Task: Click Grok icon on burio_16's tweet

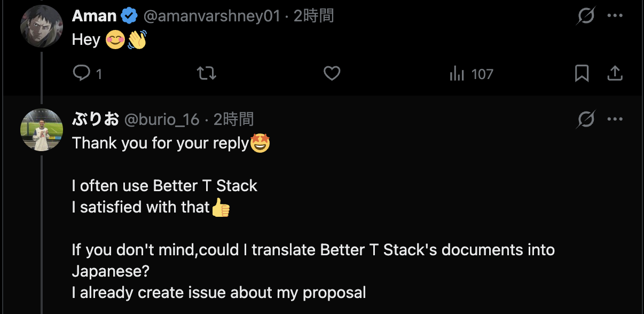Action: (586, 119)
